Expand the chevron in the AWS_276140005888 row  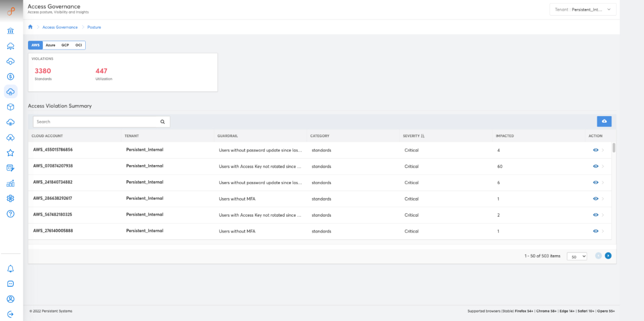603,231
